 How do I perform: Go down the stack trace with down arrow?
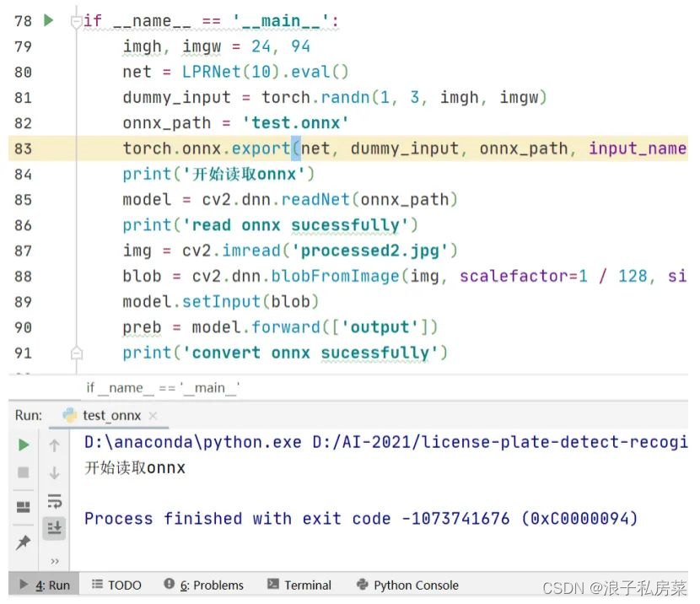[x=55, y=472]
